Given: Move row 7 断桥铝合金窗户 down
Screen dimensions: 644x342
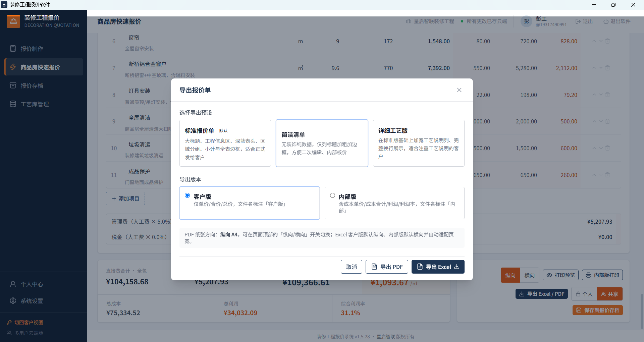Looking at the screenshot, I should point(601,68).
